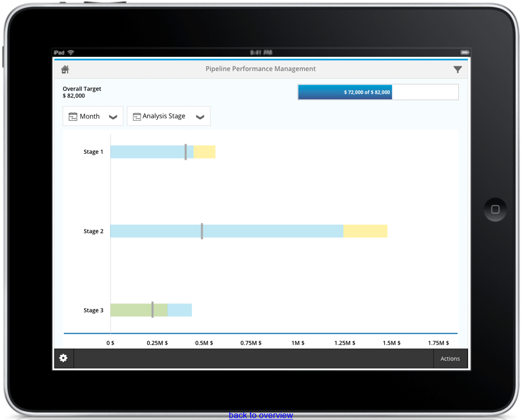The image size is (527, 420).
Task: Select Stage 1 yellow bar segment
Action: (x=204, y=152)
